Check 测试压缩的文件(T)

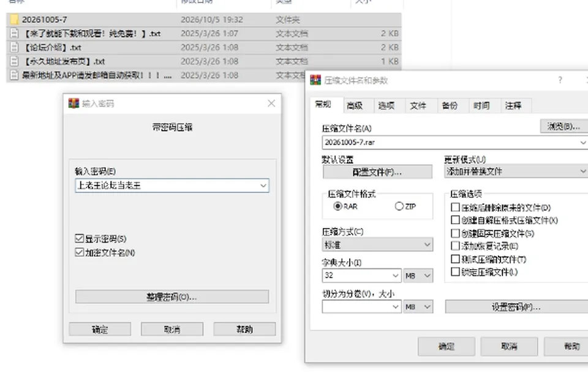[455, 259]
